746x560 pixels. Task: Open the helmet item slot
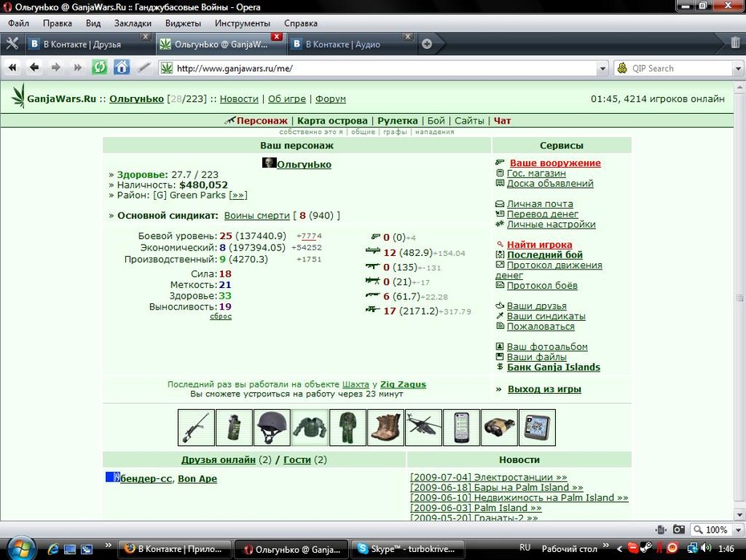tap(272, 428)
